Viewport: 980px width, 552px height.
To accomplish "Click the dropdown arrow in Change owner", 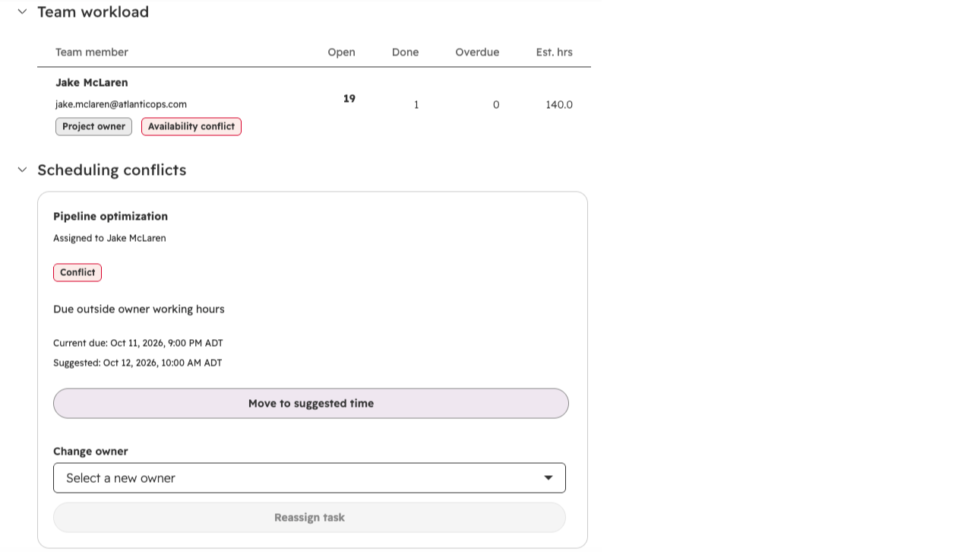I will [548, 478].
